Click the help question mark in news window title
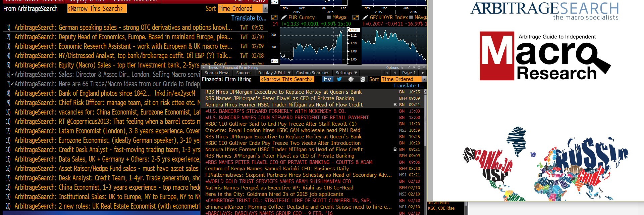This screenshot has width=644, height=215. [x=409, y=68]
